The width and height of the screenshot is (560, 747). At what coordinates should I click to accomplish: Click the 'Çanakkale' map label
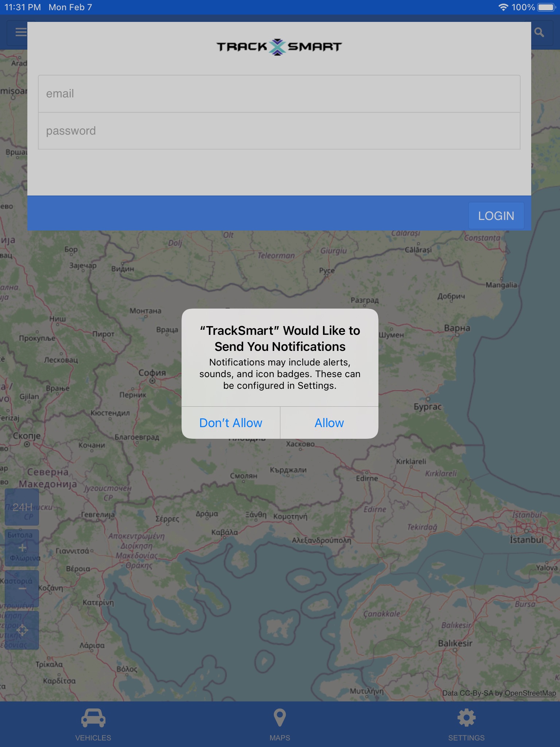click(382, 614)
